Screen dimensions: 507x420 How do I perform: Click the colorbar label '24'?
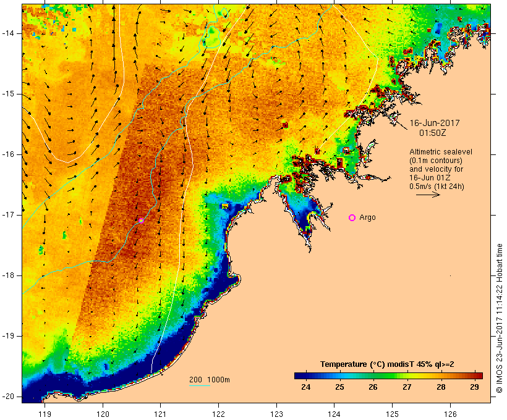[x=306, y=387]
